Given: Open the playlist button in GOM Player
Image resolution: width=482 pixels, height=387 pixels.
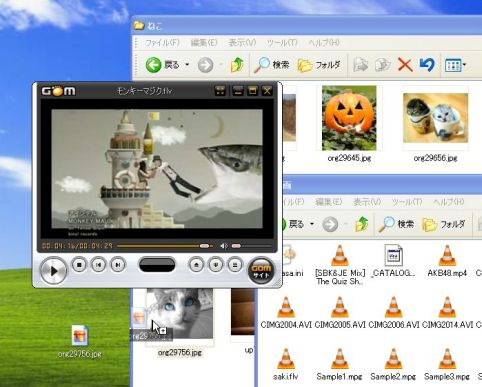Looking at the screenshot, I should [x=235, y=265].
